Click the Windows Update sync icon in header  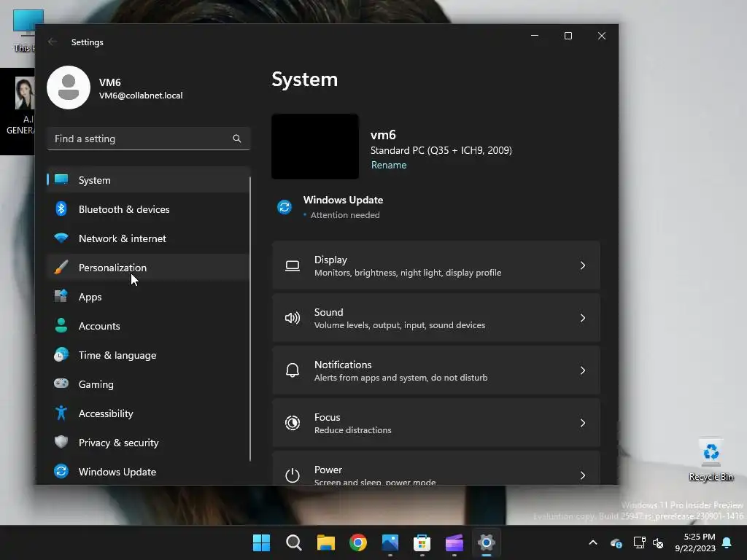(x=285, y=207)
